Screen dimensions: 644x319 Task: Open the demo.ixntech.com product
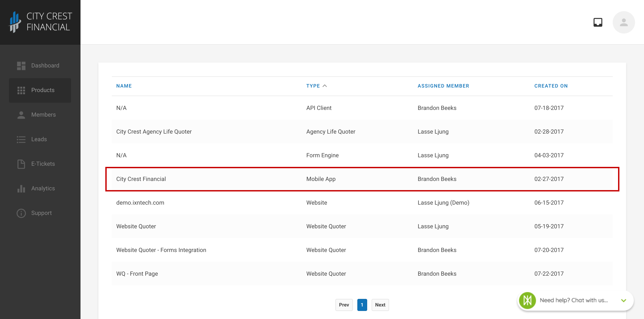140,203
